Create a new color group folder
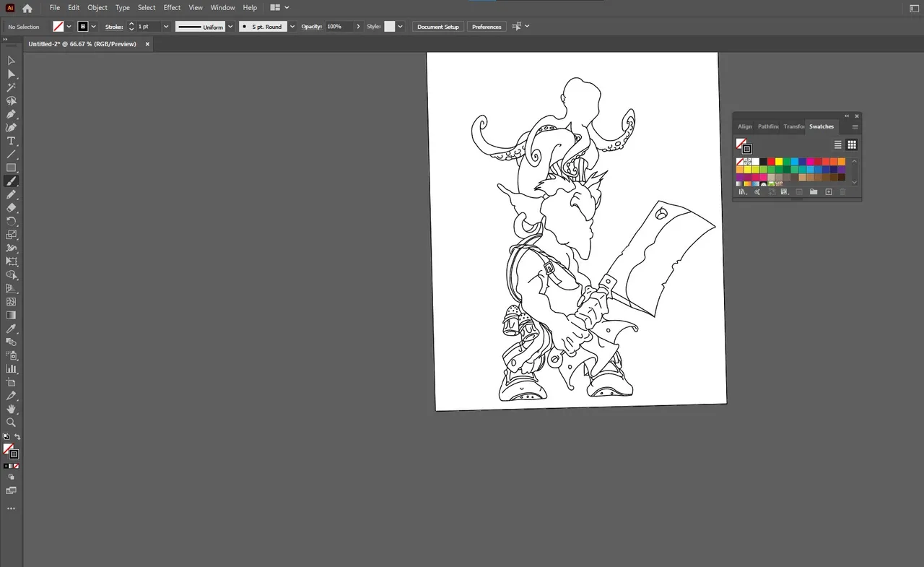The image size is (924, 567). click(814, 191)
